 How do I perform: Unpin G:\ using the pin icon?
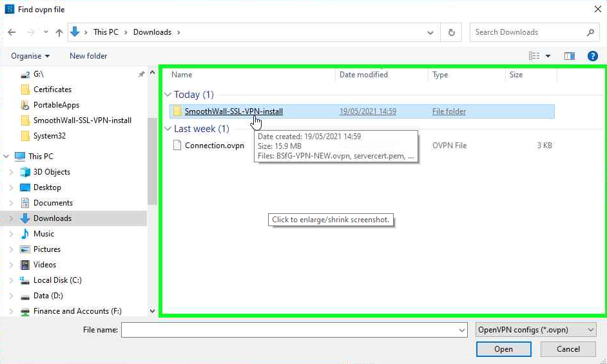142,74
